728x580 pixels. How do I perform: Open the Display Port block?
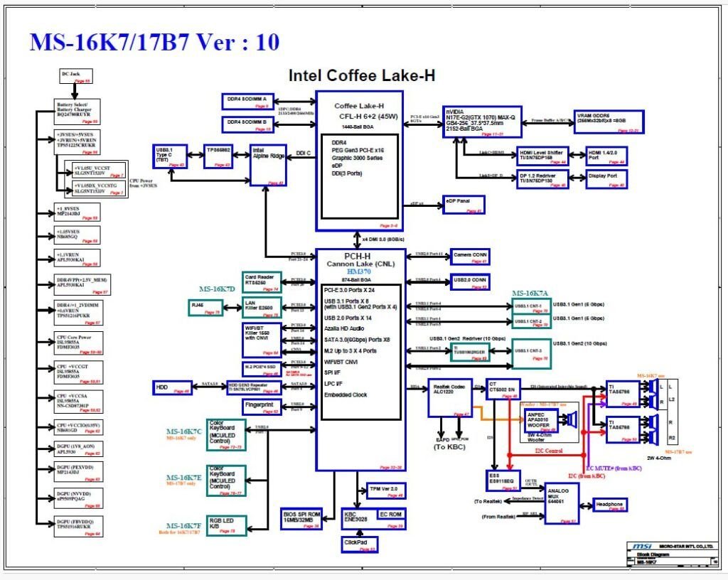[608, 178]
